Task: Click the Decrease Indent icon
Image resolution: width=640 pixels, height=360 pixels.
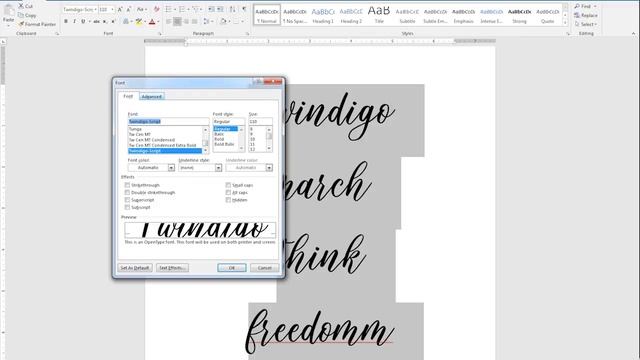Action: [x=211, y=9]
